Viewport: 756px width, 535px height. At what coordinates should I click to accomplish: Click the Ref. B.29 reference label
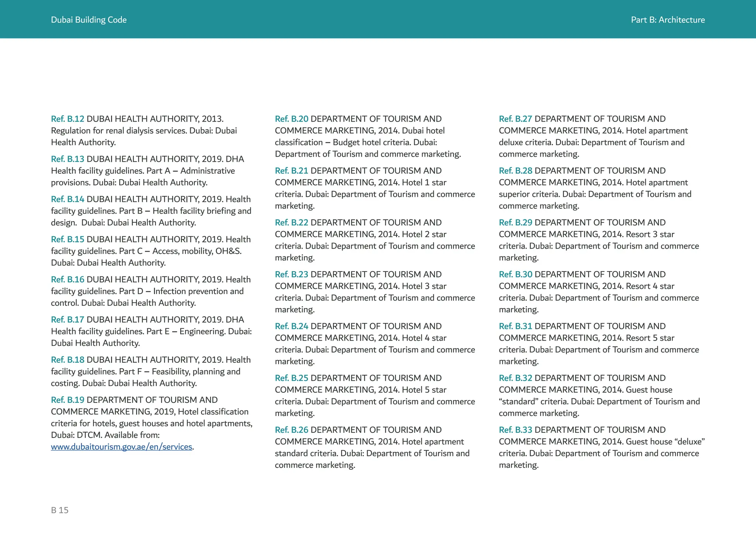pos(515,222)
